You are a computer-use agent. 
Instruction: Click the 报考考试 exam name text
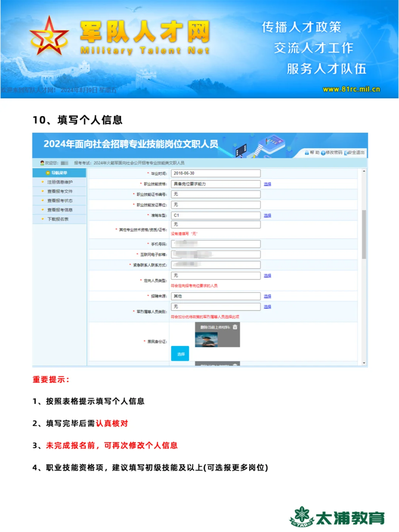click(129, 163)
